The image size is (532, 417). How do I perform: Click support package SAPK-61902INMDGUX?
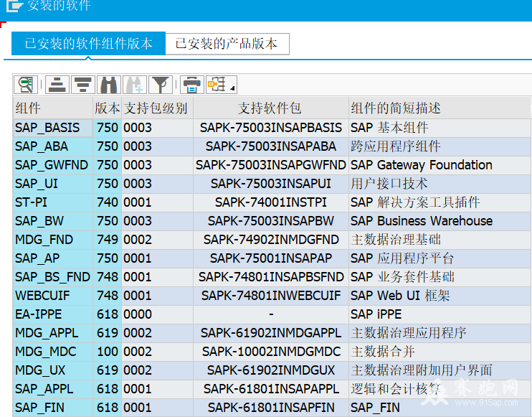coord(271,370)
